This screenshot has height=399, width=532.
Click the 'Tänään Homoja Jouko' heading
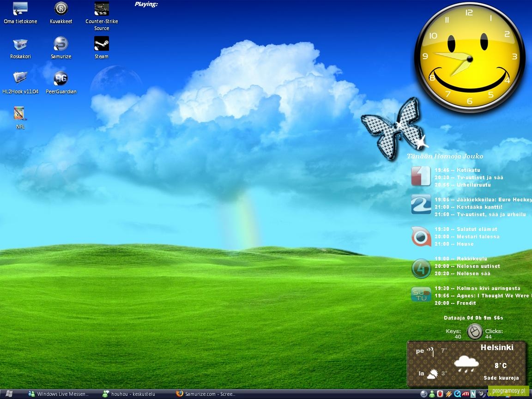coord(445,156)
